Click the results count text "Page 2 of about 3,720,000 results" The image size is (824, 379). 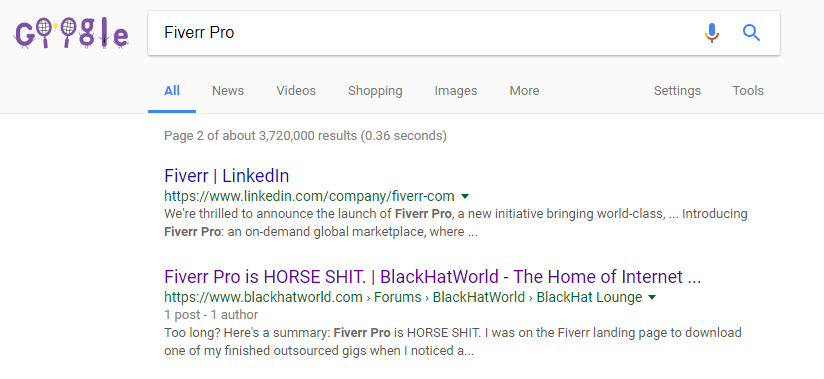coord(305,136)
